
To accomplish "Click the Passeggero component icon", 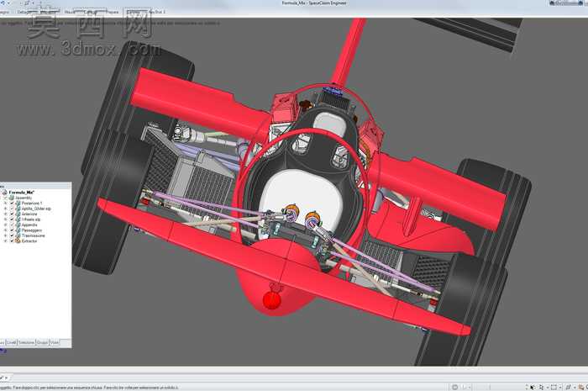I will 18,230.
